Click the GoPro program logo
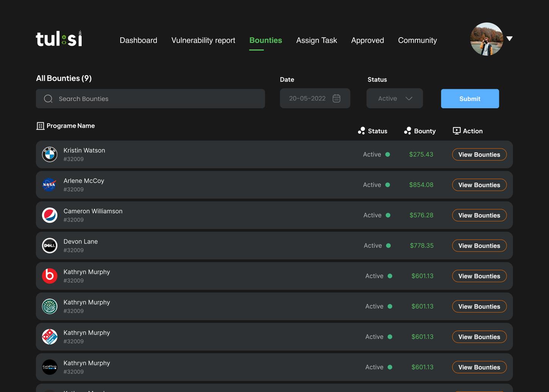 tap(50, 367)
